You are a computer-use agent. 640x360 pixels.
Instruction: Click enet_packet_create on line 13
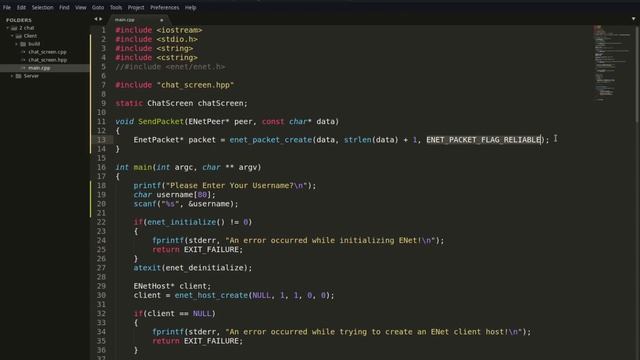click(271, 140)
